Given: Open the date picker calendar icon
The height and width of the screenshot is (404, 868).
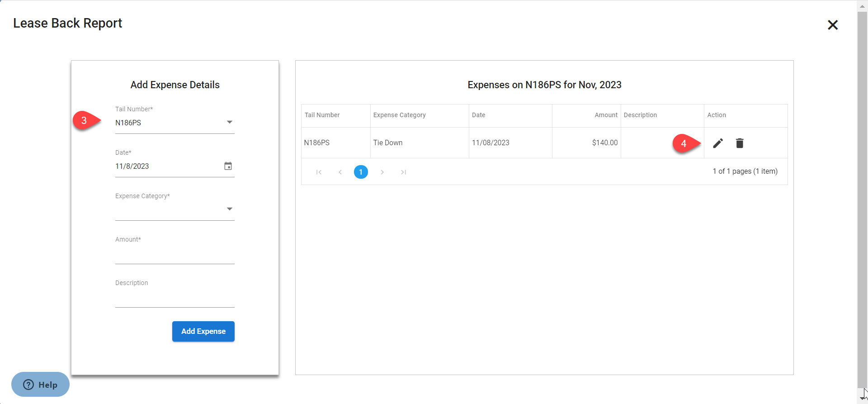Looking at the screenshot, I should point(228,166).
